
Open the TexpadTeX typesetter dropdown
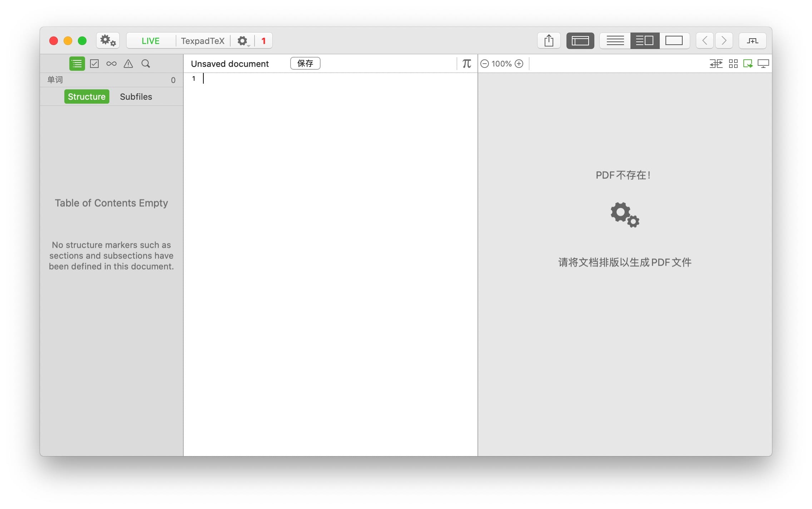click(203, 41)
